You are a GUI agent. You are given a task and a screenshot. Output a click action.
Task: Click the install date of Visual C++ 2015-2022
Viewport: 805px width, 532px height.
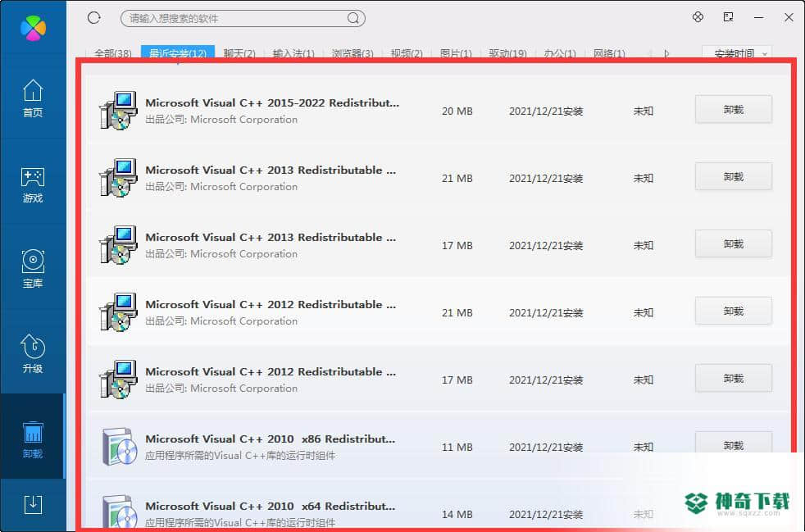[546, 111]
